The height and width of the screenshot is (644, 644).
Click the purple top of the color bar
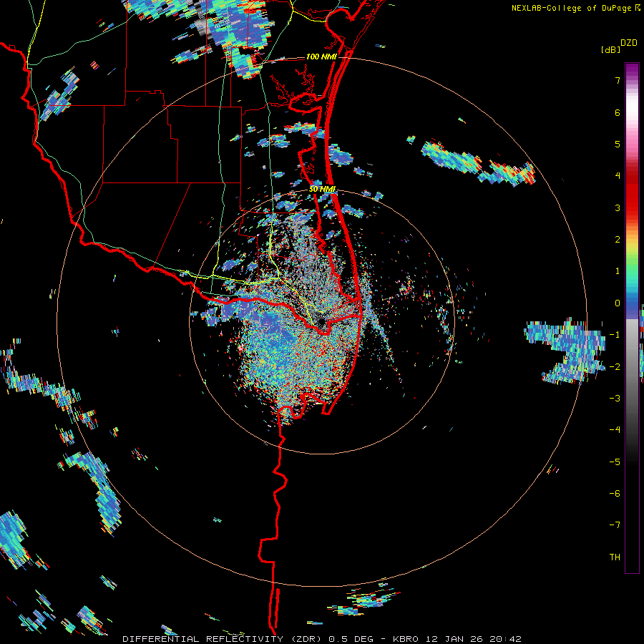[632, 70]
